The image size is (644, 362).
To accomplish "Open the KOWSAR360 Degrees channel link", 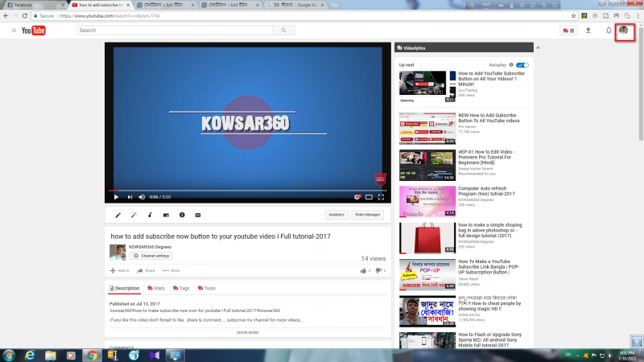I will 150,247.
